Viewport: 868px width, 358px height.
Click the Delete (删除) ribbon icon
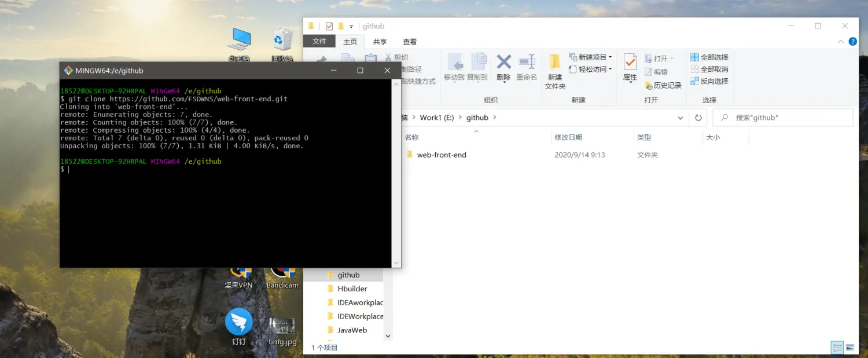(x=503, y=67)
